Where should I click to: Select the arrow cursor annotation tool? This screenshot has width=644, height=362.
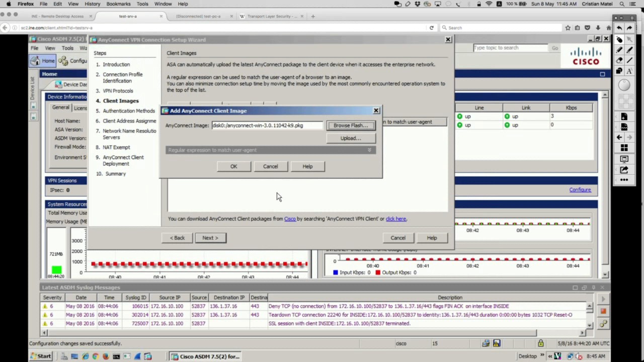[629, 39]
